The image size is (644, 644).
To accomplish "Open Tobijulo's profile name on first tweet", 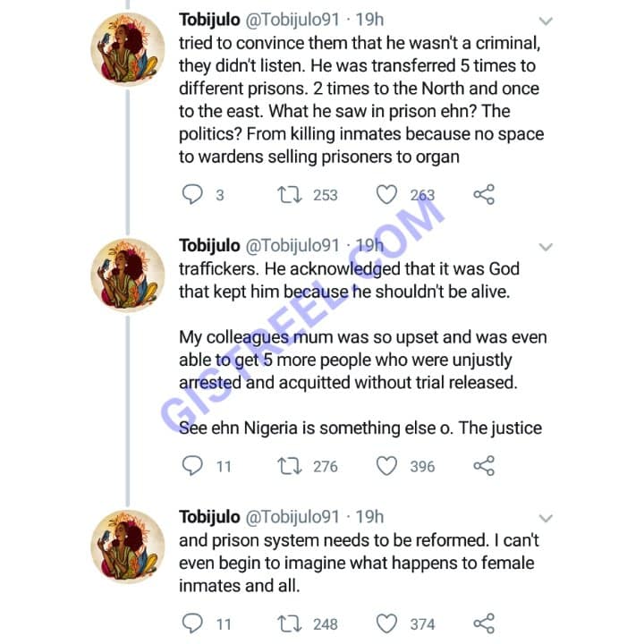I will [x=209, y=20].
